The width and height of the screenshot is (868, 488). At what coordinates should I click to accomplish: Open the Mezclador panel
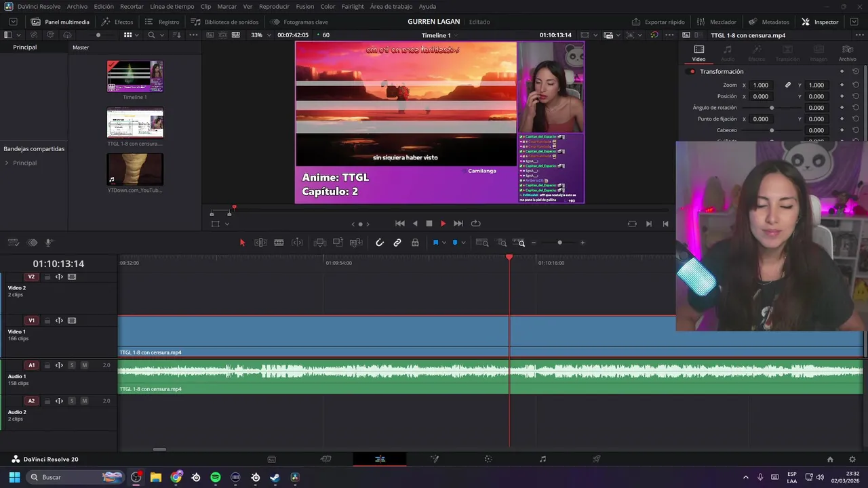point(716,22)
